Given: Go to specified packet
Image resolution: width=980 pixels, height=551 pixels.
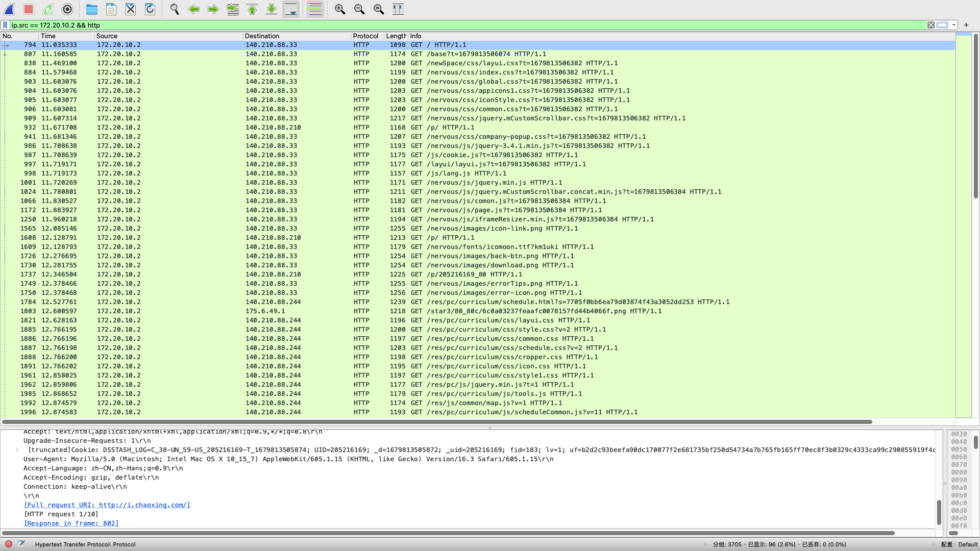Looking at the screenshot, I should 233,9.
